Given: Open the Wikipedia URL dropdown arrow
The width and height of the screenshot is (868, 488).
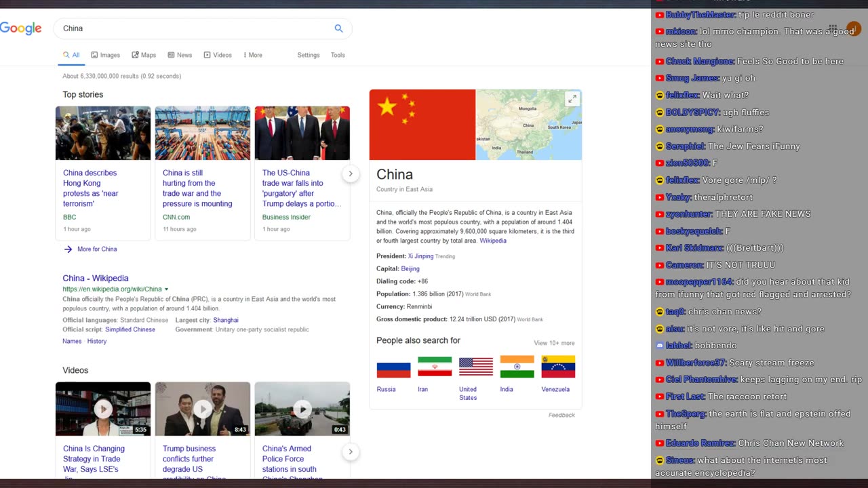Looking at the screenshot, I should pyautogui.click(x=166, y=289).
